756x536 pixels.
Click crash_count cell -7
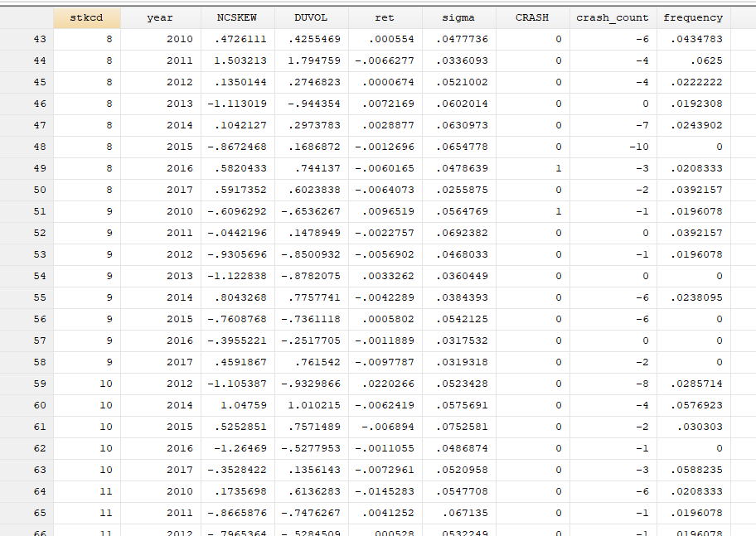pyautogui.click(x=613, y=125)
